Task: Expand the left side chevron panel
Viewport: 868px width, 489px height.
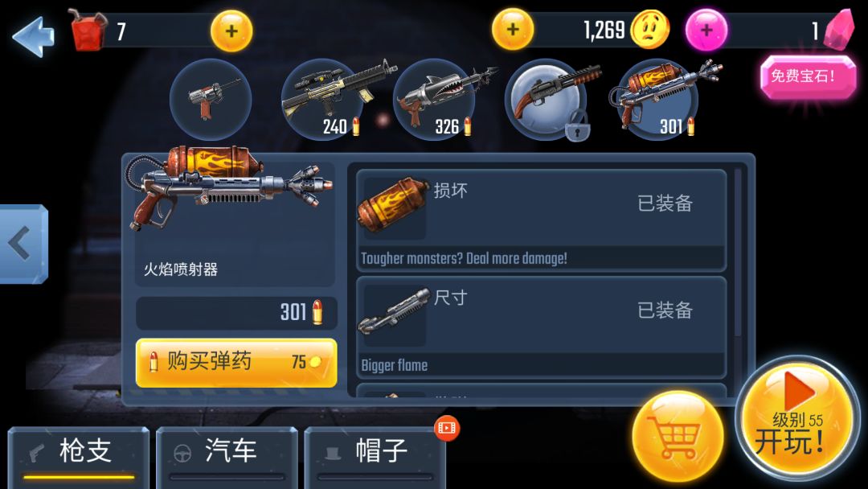Action: (23, 244)
